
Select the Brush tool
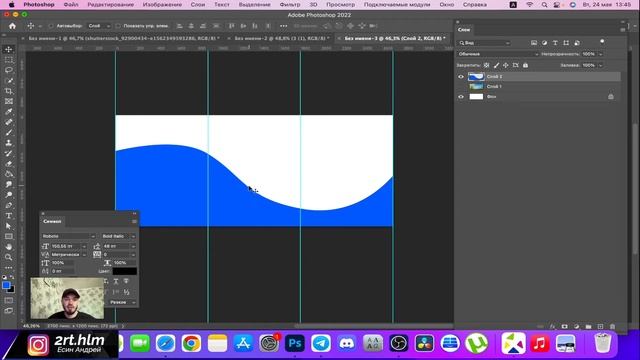[x=9, y=133]
